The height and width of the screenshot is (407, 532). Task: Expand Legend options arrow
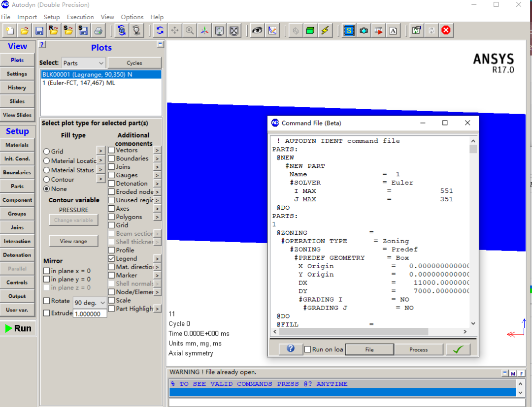pos(157,258)
